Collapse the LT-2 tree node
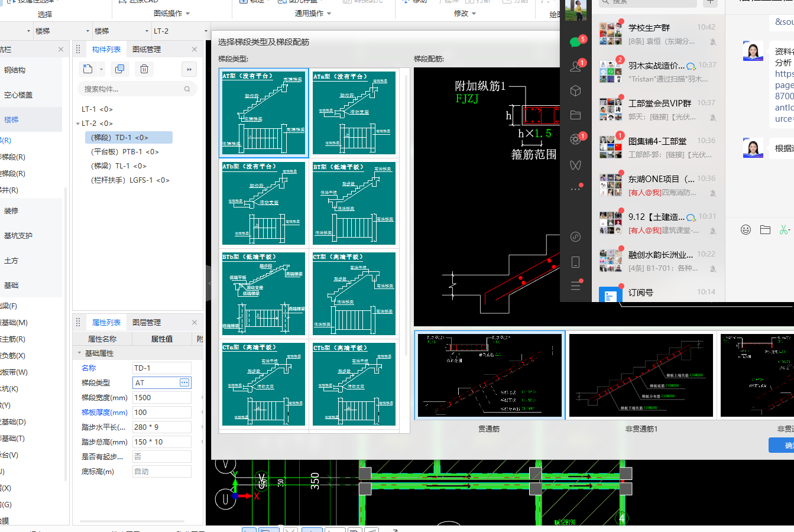The height and width of the screenshot is (532, 794). click(77, 124)
